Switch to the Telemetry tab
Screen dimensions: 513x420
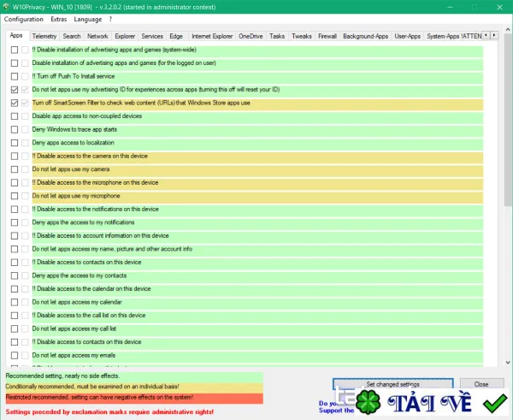44,36
